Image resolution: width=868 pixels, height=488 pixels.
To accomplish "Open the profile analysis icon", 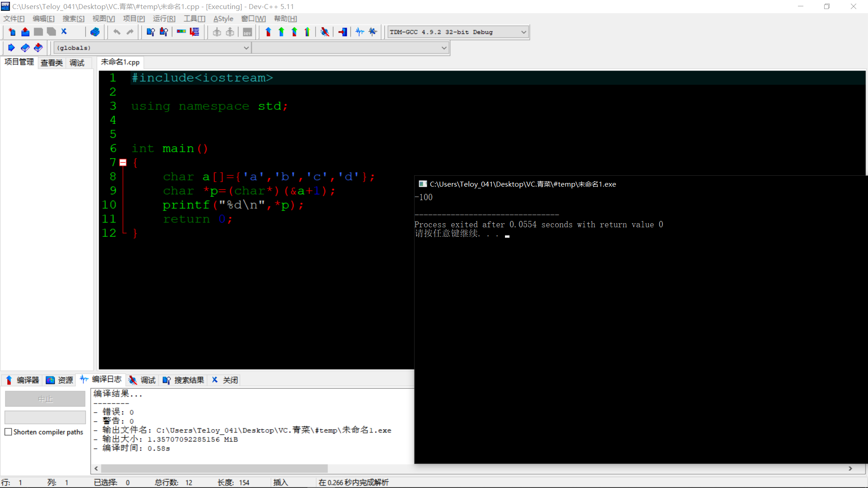I will tap(360, 32).
